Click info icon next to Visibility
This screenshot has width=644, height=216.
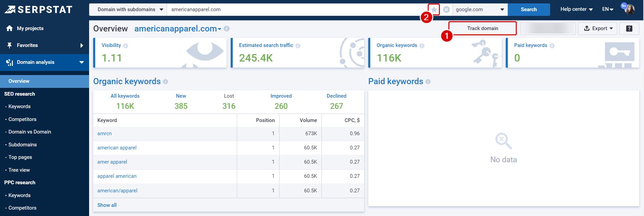click(126, 46)
